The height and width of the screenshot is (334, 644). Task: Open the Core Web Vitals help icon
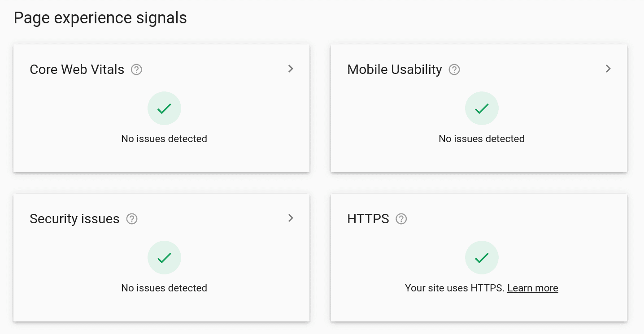click(136, 69)
